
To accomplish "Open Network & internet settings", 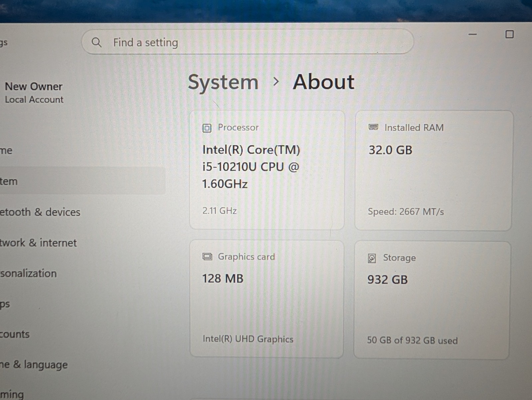I will pos(38,243).
